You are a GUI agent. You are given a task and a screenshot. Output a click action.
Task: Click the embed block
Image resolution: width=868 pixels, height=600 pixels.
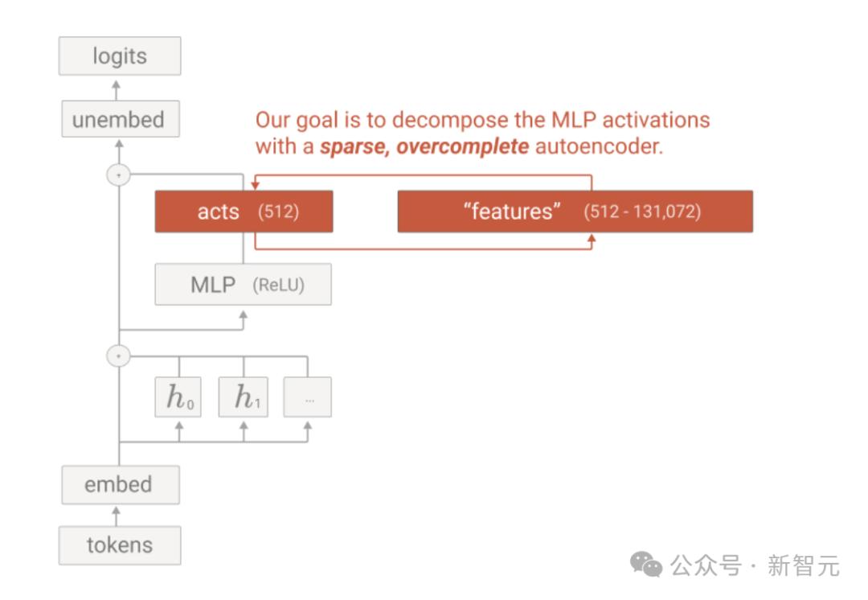tap(120, 485)
